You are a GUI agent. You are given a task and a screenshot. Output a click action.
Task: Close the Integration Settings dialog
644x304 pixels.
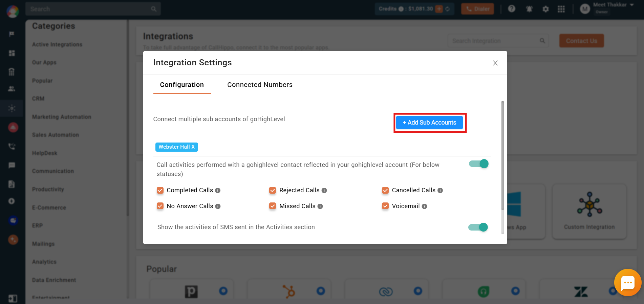click(495, 63)
